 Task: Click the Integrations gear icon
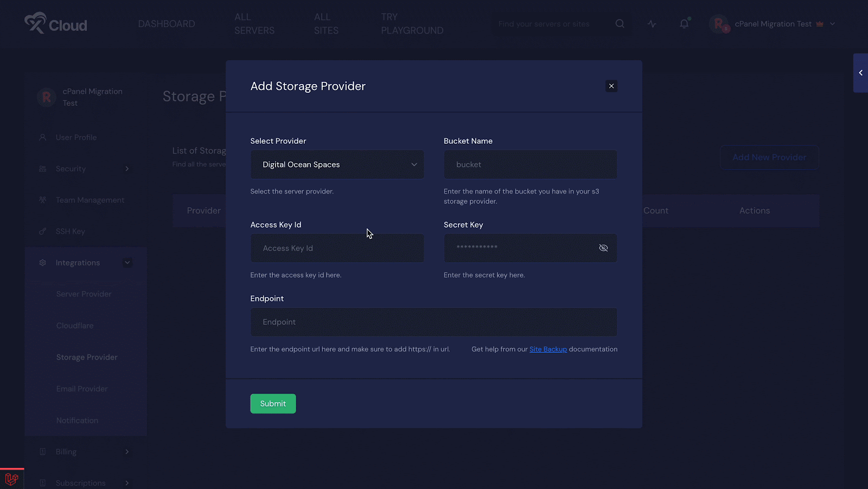pos(43,262)
